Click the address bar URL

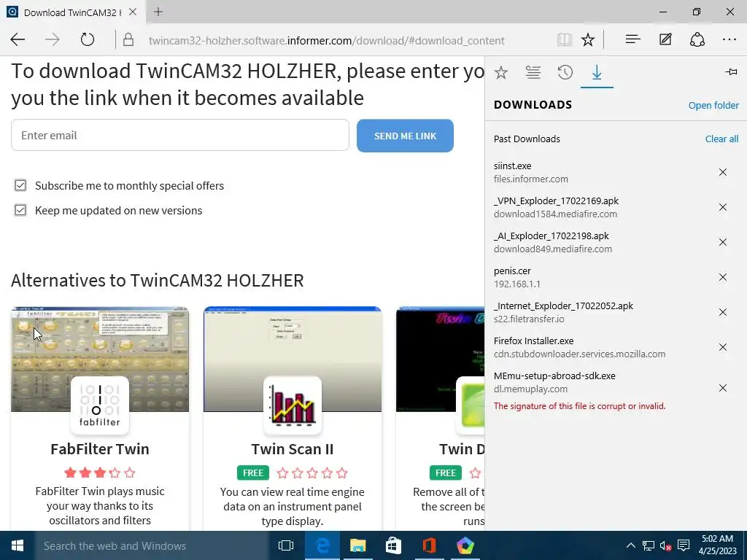[x=326, y=41]
